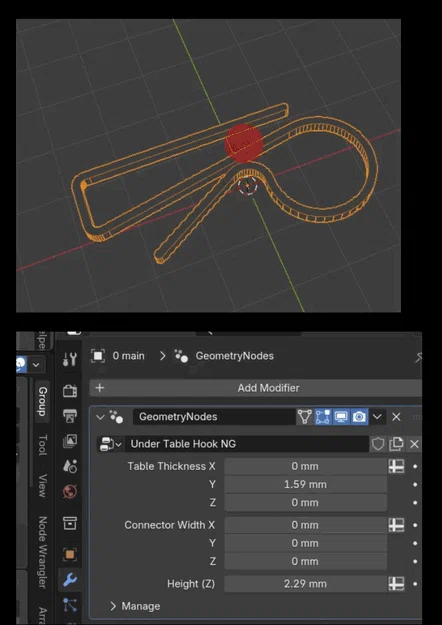This screenshot has height=625, width=442.
Task: Open the World properties tab
Action: (x=70, y=491)
